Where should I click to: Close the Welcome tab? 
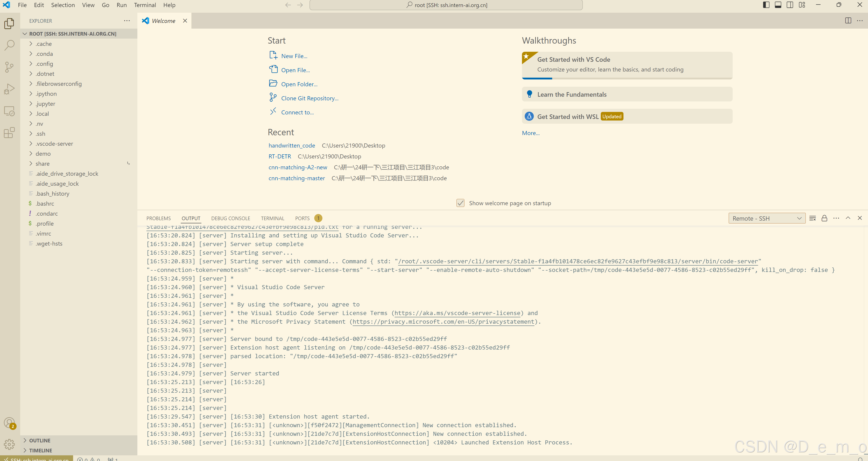[185, 20]
